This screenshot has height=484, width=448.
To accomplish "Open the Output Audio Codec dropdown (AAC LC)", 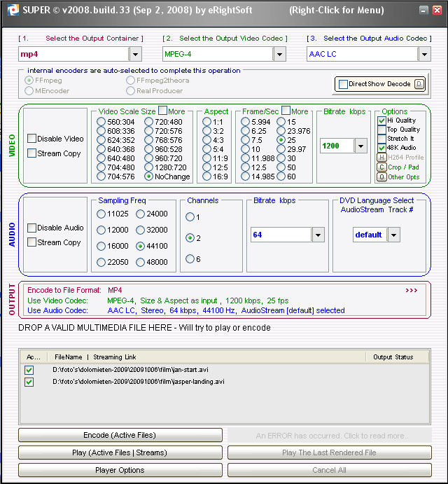I will pyautogui.click(x=424, y=55).
